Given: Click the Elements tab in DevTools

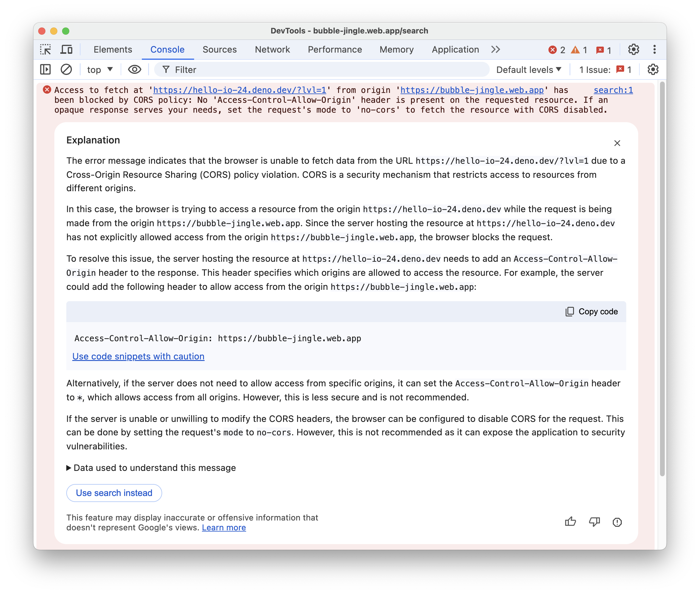Looking at the screenshot, I should click(113, 50).
